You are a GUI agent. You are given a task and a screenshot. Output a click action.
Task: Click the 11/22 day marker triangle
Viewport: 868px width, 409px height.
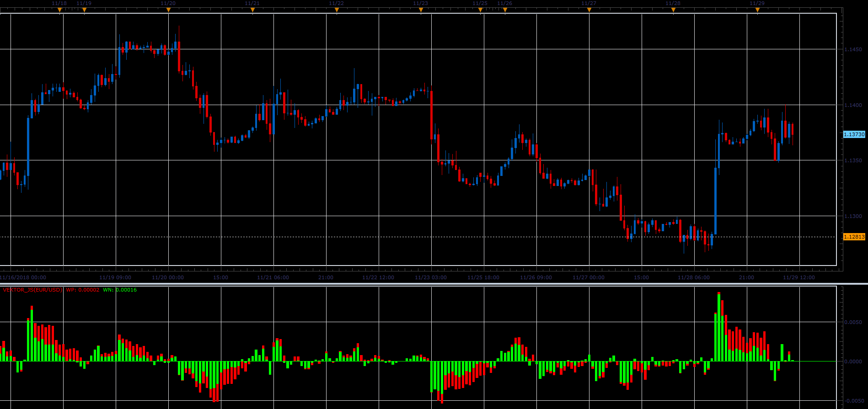click(x=337, y=10)
